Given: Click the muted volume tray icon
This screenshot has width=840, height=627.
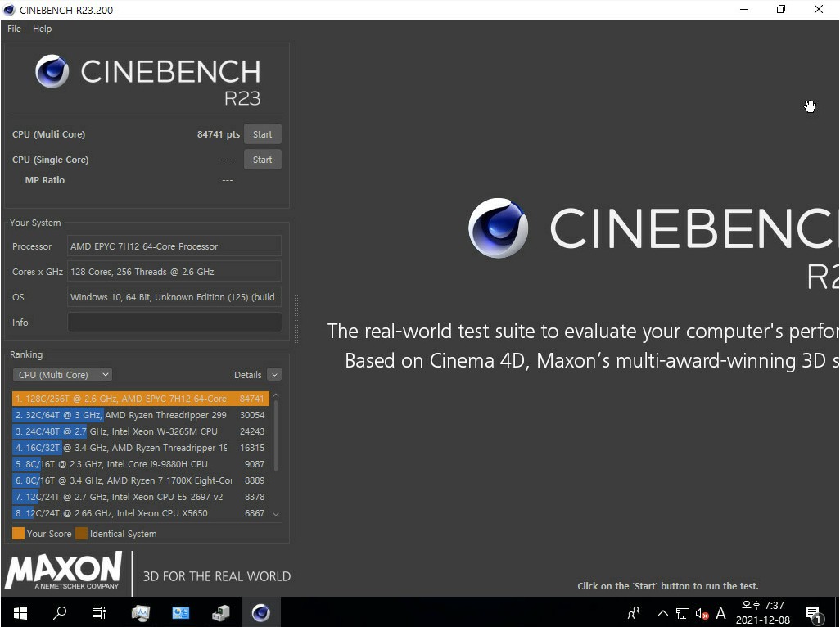Looking at the screenshot, I should [x=702, y=614].
